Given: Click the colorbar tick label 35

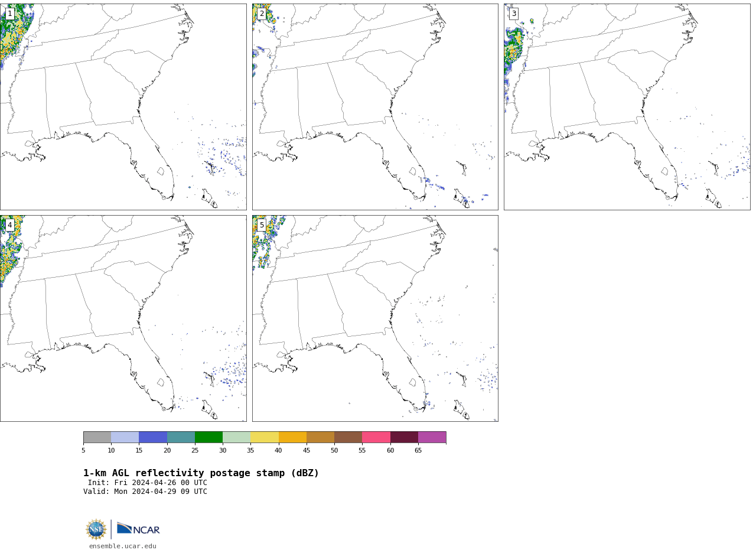Looking at the screenshot, I should tap(250, 451).
